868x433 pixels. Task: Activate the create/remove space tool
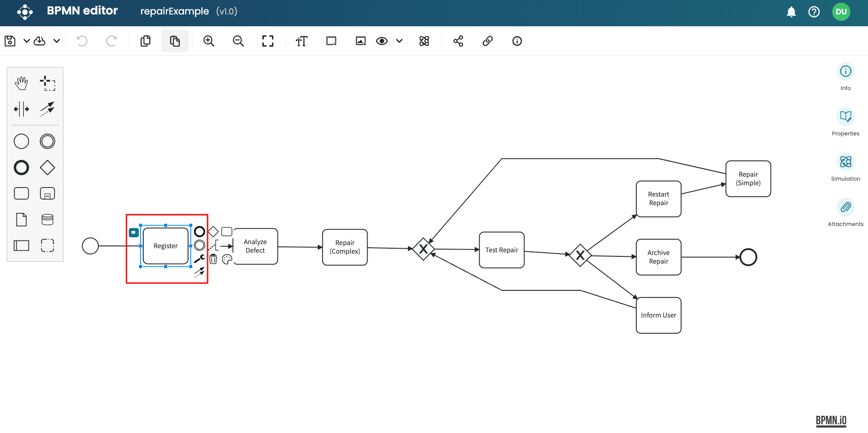pos(21,109)
